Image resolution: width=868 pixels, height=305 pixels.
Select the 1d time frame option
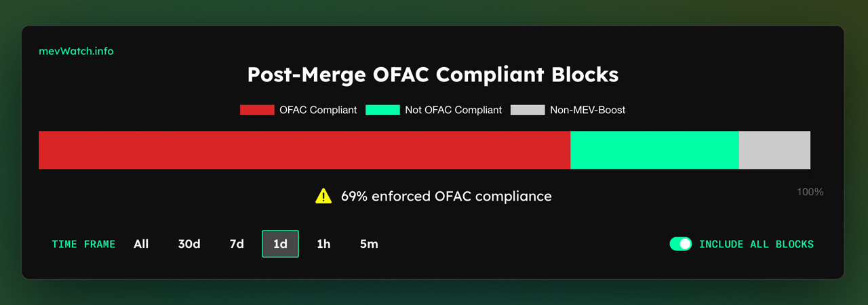click(x=280, y=244)
